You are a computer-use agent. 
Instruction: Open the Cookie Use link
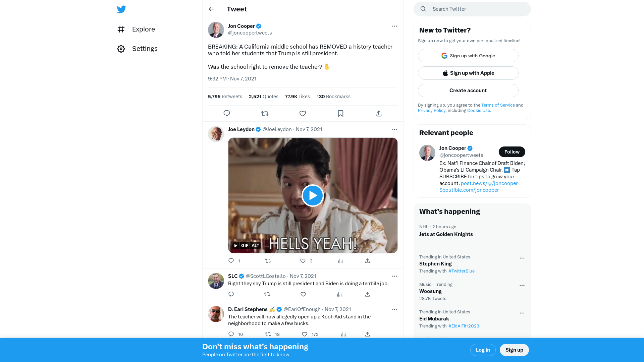(479, 111)
